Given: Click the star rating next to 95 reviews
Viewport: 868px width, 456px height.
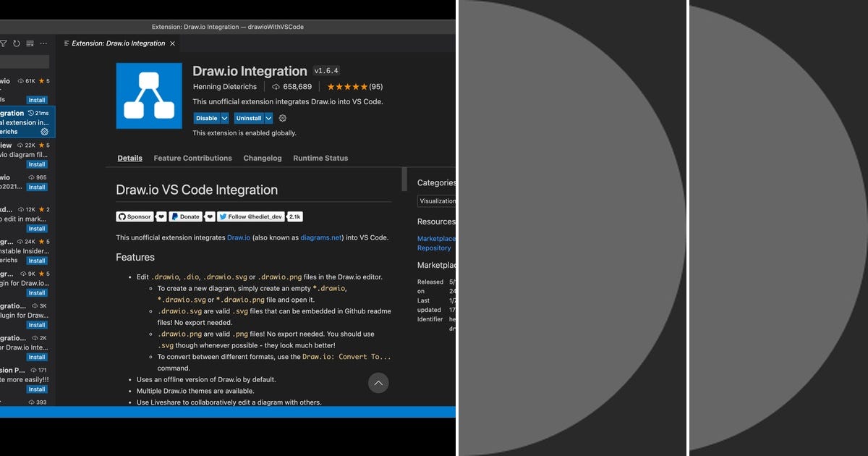Looking at the screenshot, I should point(349,86).
